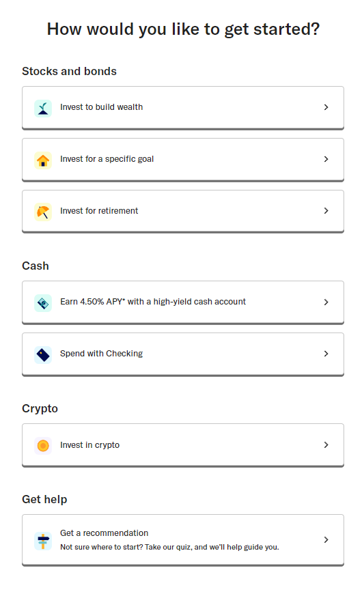Screen dimensions: 364x594
Task: Open chevron beside Invest for retirement
Action: (x=326, y=210)
